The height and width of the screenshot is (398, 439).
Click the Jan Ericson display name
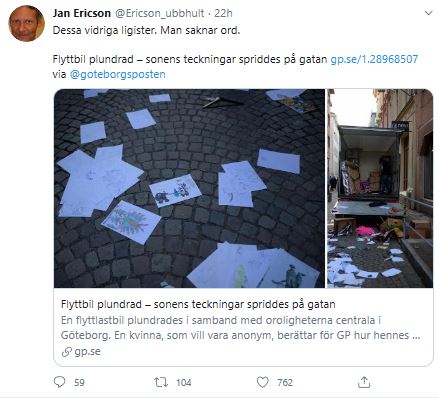(82, 13)
